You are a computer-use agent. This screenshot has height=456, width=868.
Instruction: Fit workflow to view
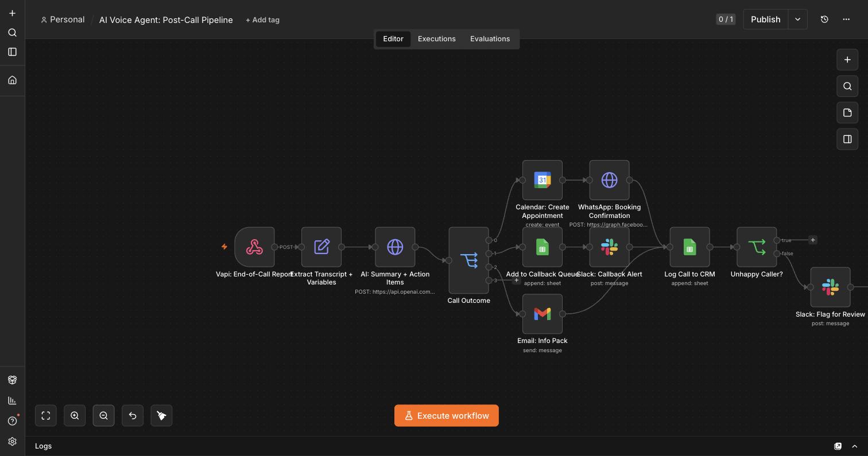[x=46, y=415]
